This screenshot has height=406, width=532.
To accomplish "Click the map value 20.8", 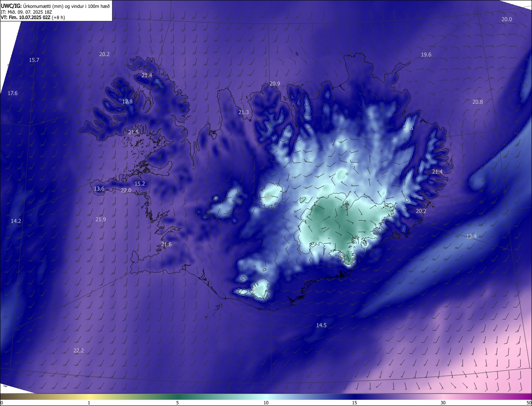I will click(478, 102).
